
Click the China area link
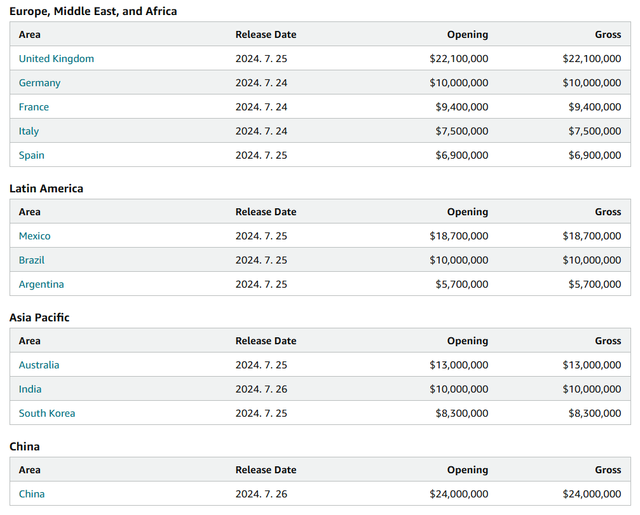click(x=31, y=494)
